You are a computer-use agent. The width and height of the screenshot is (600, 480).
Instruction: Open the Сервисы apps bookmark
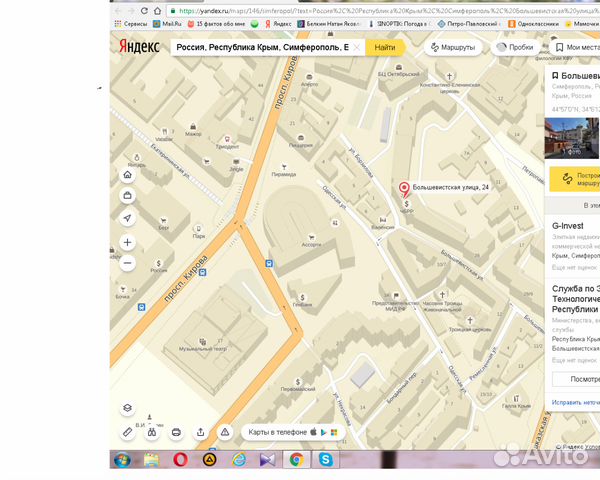131,24
